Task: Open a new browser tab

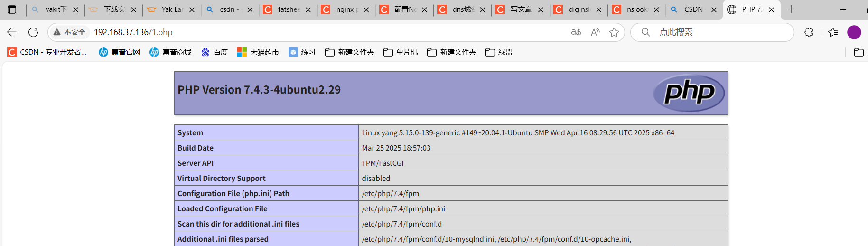Action: [791, 9]
